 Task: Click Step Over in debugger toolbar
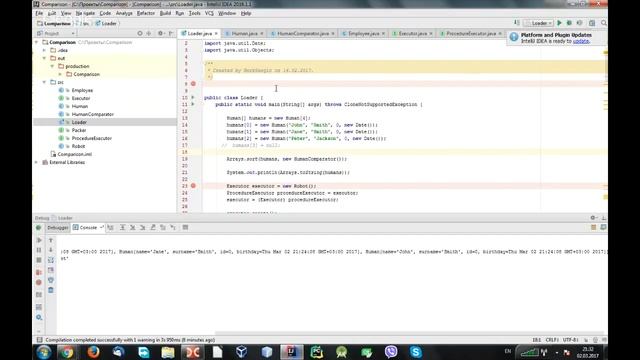(122, 227)
